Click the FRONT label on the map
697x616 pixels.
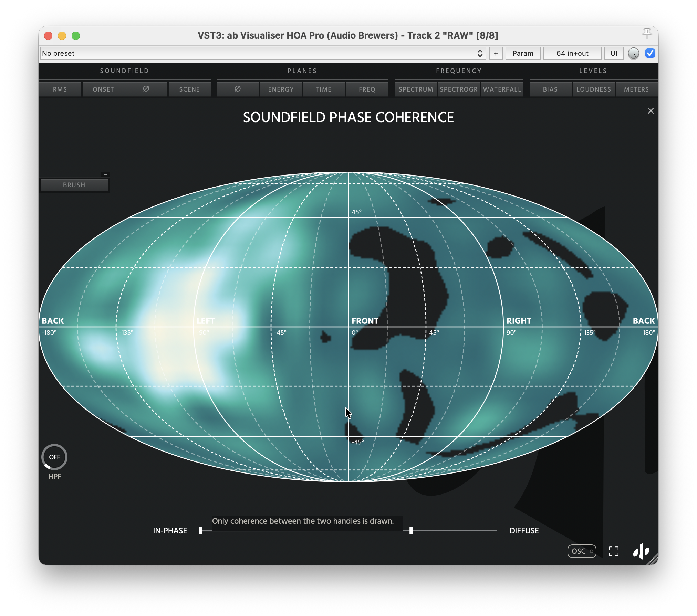point(365,321)
